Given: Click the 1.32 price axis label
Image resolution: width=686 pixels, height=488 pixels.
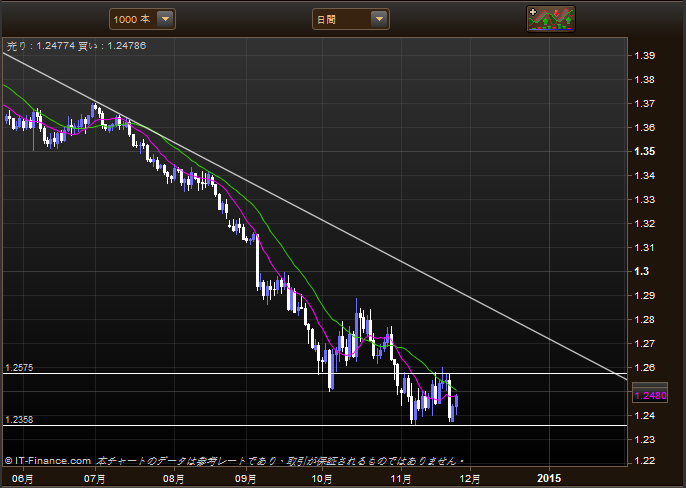Looking at the screenshot, I should [x=644, y=224].
